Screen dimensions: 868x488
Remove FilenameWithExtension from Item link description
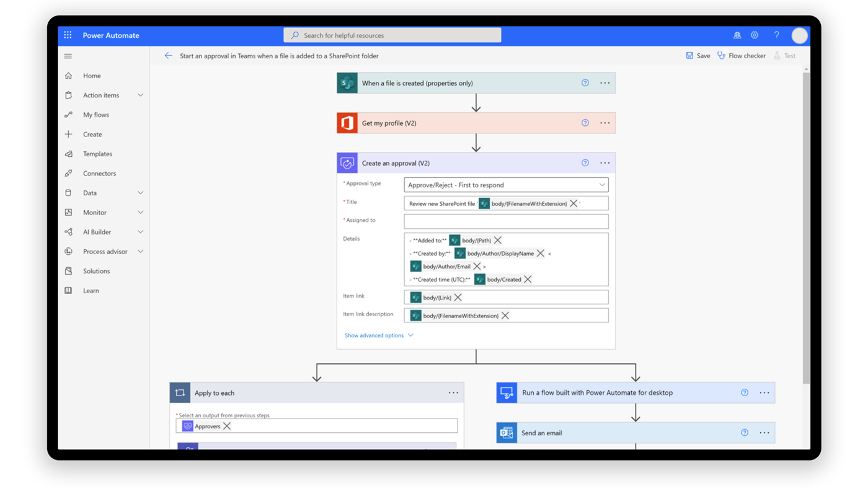[505, 316]
